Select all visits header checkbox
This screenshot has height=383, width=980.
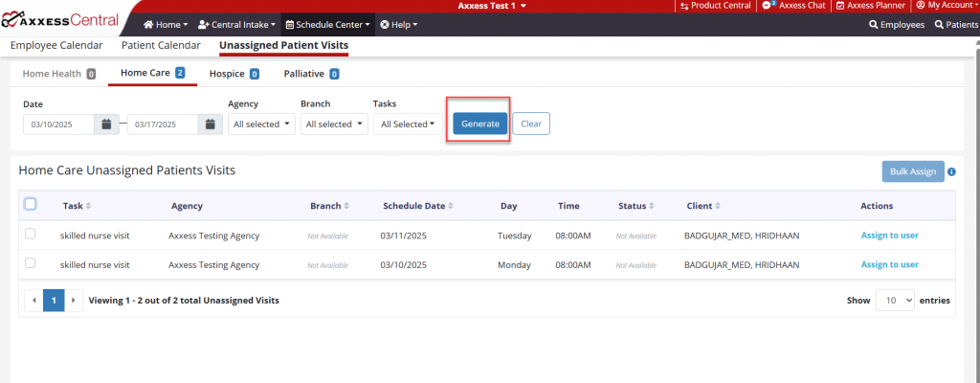[x=30, y=204]
